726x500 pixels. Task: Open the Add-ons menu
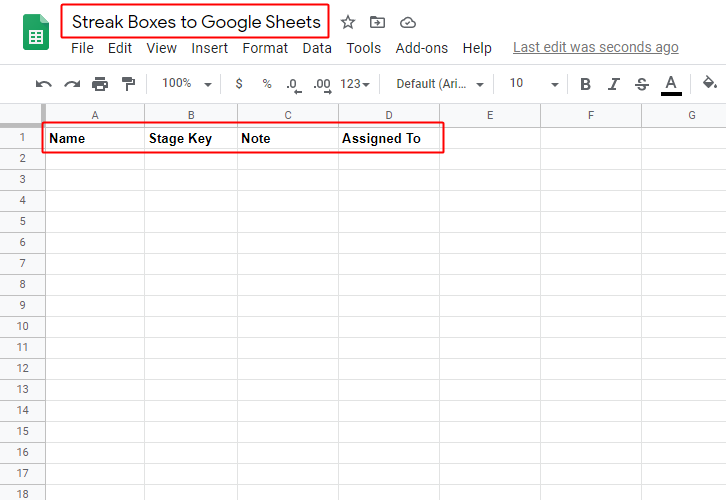click(422, 48)
